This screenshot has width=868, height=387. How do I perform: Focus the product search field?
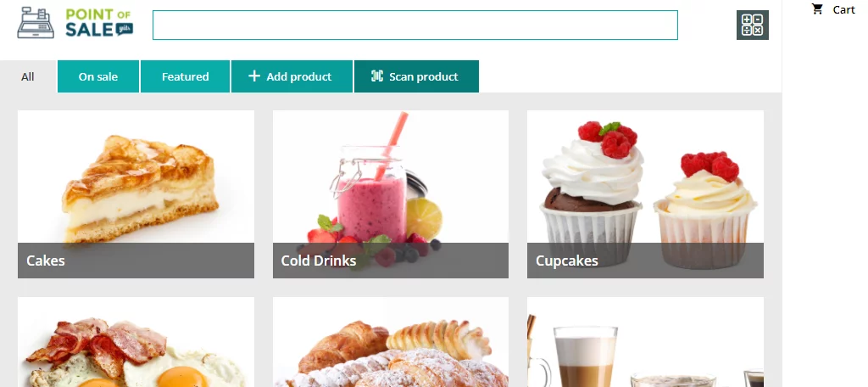pos(415,25)
